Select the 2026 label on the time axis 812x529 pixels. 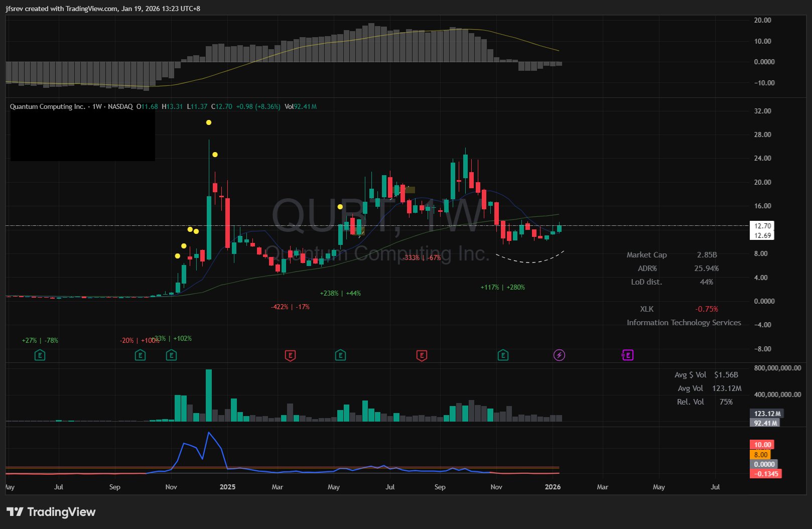(553, 487)
